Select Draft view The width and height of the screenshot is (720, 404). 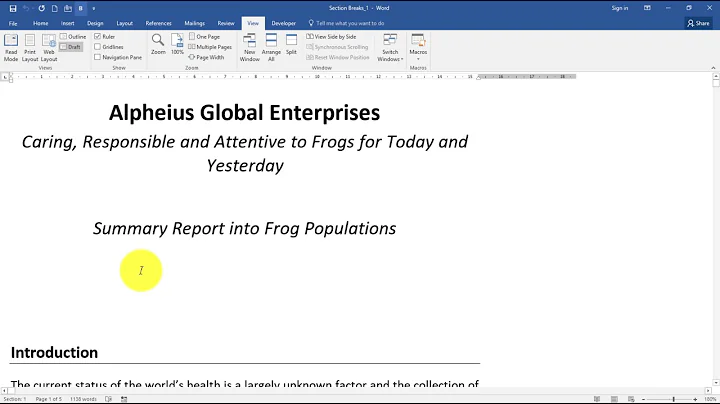click(x=71, y=47)
